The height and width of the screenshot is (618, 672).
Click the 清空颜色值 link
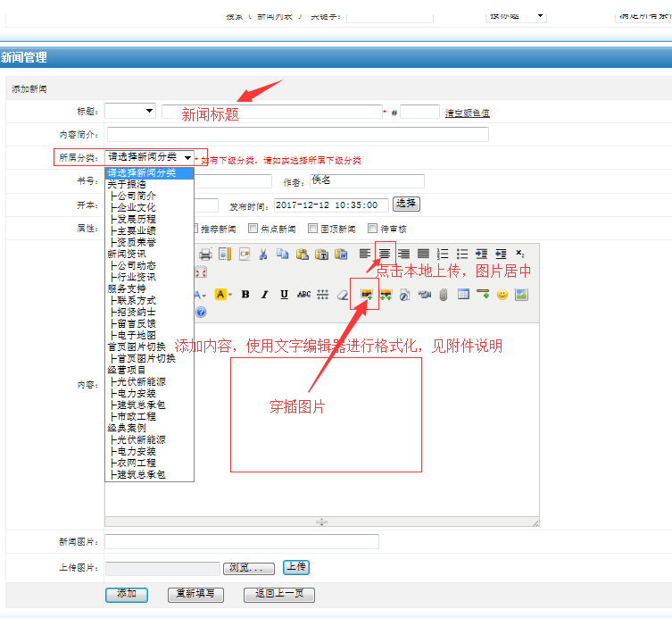click(467, 113)
